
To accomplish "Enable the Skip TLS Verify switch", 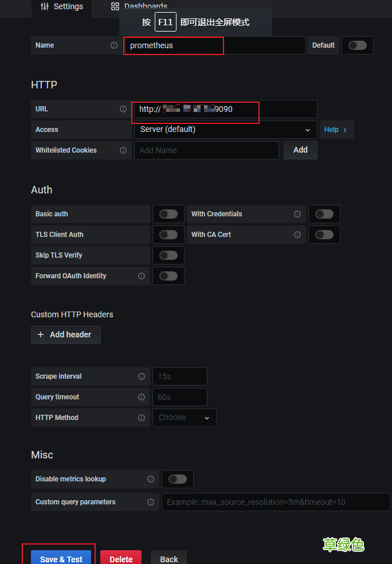I will (168, 255).
